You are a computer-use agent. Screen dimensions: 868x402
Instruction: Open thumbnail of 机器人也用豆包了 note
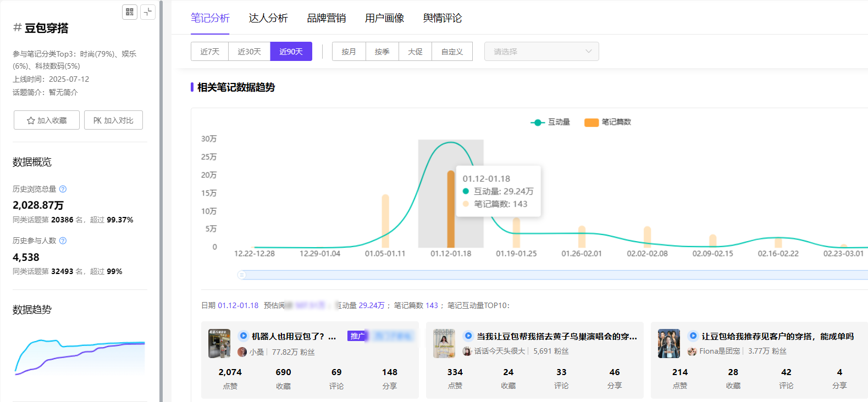tap(219, 343)
